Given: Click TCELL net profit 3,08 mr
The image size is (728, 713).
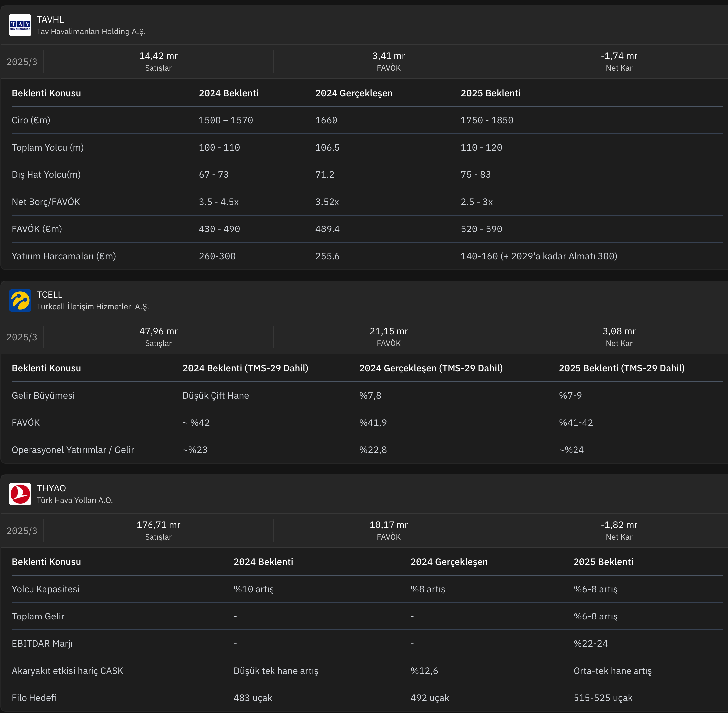Looking at the screenshot, I should (619, 331).
